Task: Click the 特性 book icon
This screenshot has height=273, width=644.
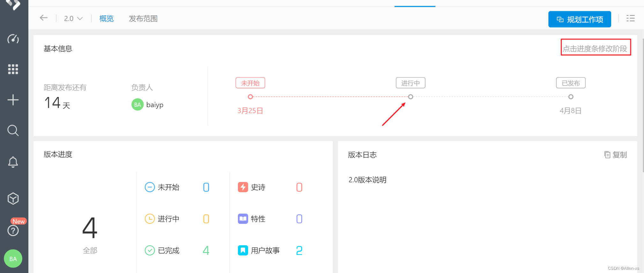Action: pos(243,219)
